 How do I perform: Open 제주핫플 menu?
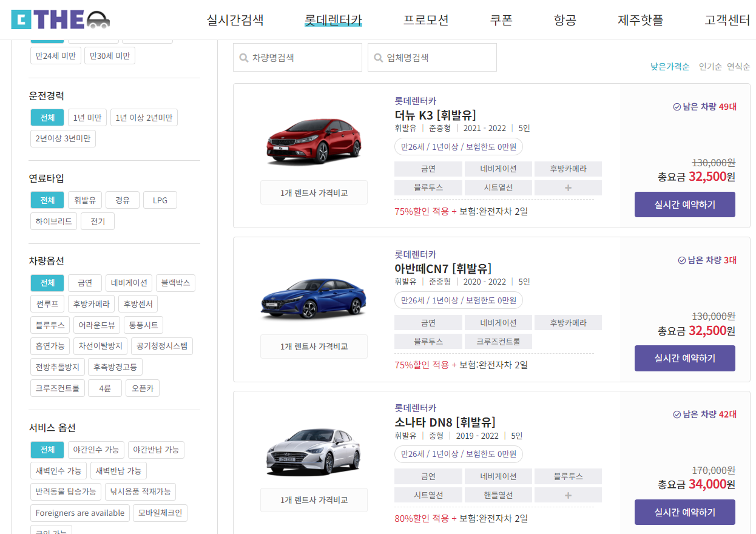pos(641,19)
